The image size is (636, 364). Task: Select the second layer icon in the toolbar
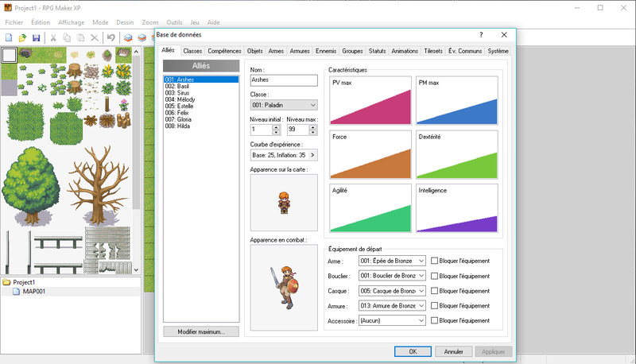[142, 37]
